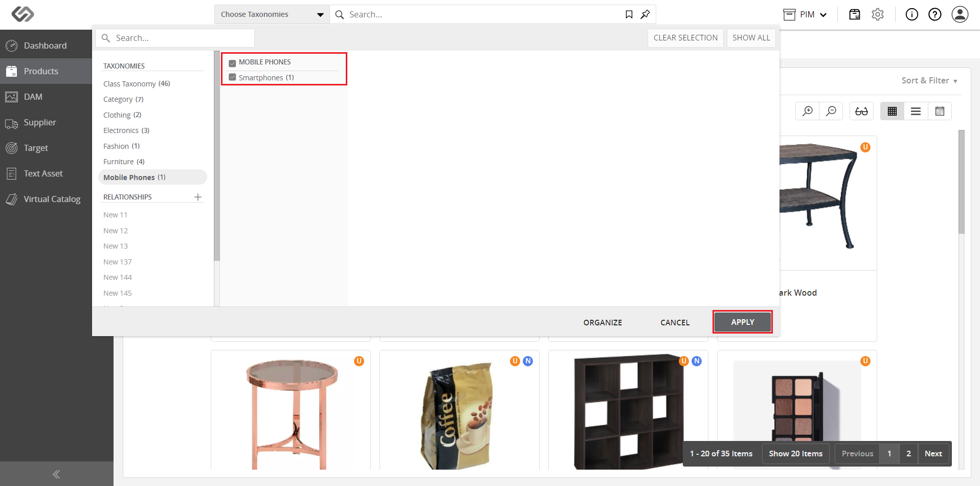
Task: Open Choose Taxonomies dropdown
Action: click(x=272, y=14)
